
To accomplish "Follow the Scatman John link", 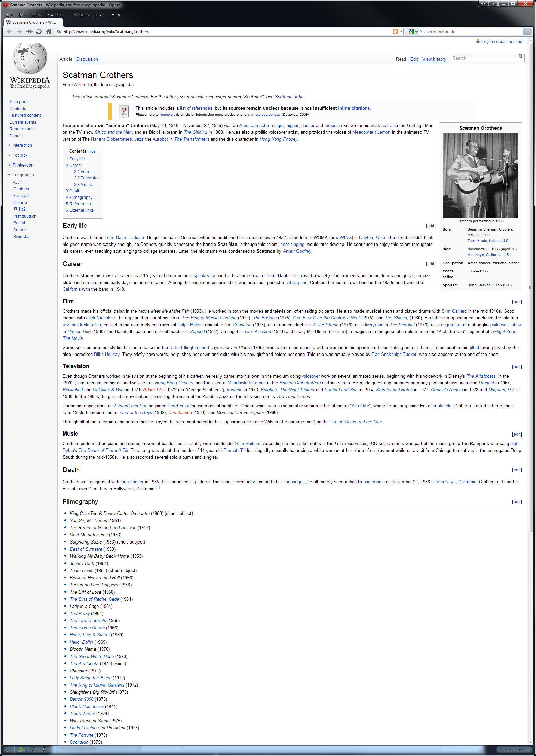I will point(289,97).
